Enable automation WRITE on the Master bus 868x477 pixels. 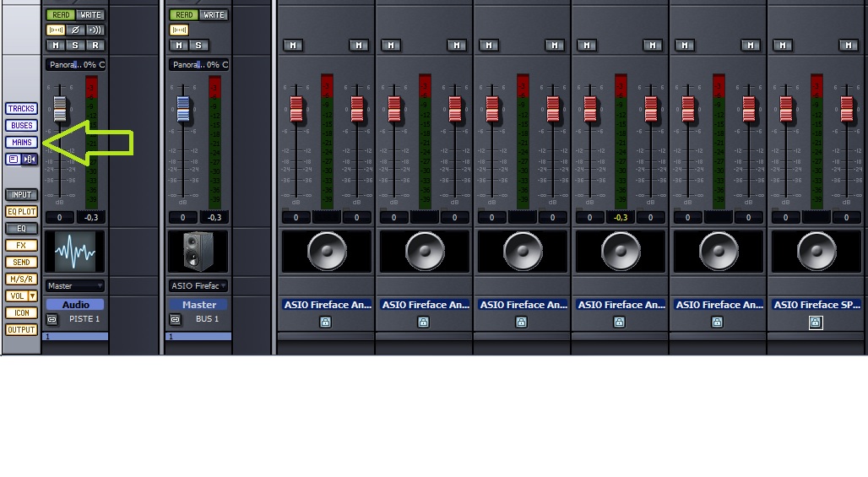point(214,15)
